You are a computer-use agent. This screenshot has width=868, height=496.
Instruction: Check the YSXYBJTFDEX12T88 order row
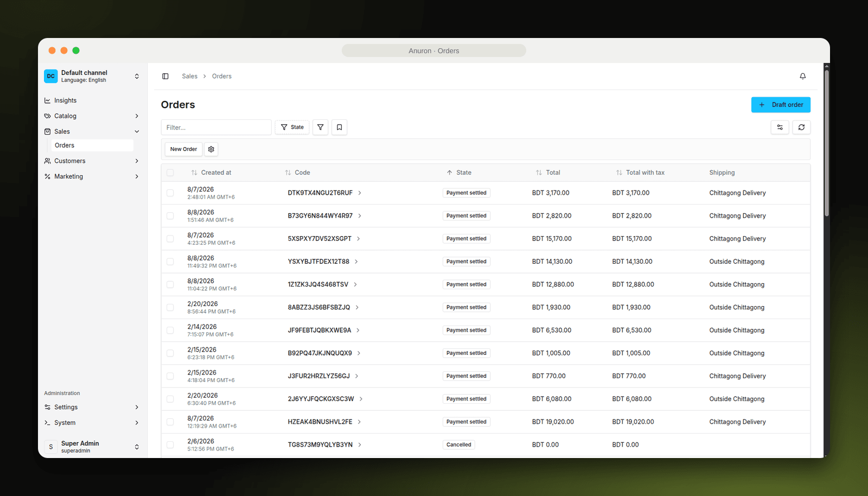click(x=170, y=262)
